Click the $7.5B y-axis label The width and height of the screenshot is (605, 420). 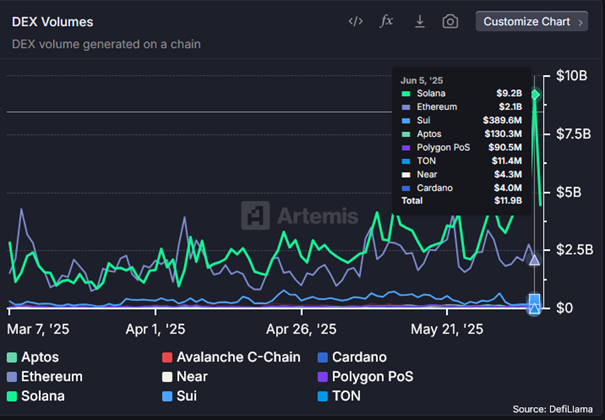click(x=573, y=134)
